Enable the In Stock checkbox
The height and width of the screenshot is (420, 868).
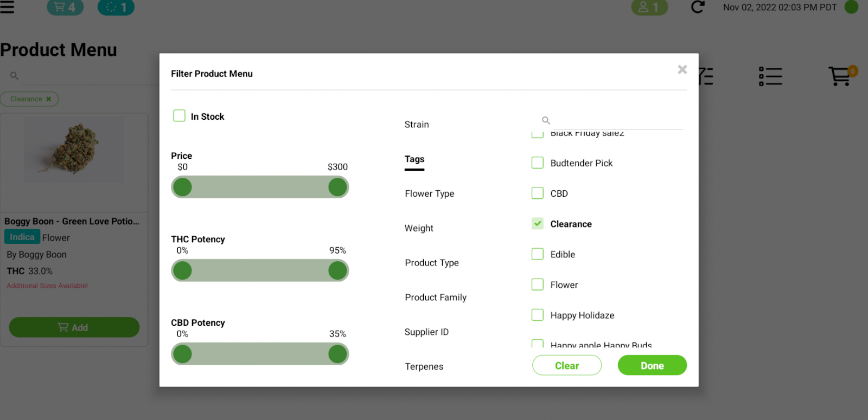pyautogui.click(x=179, y=115)
